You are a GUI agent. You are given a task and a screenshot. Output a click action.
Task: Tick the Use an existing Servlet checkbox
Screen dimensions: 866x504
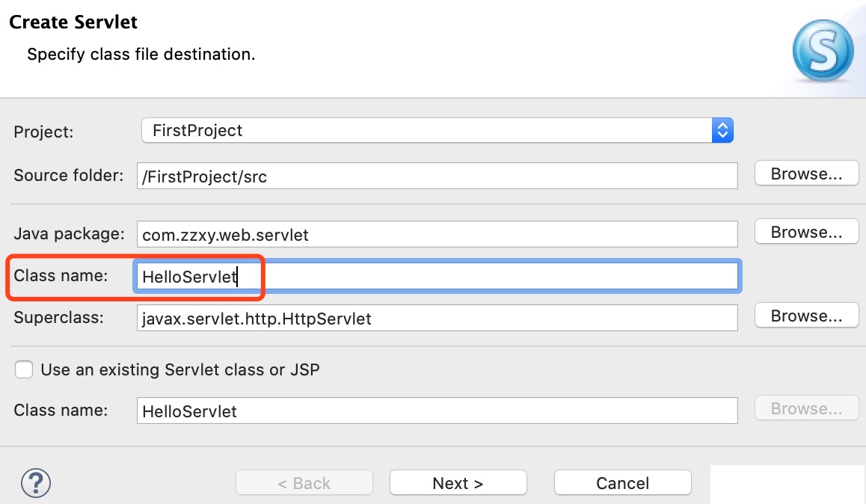click(x=25, y=369)
